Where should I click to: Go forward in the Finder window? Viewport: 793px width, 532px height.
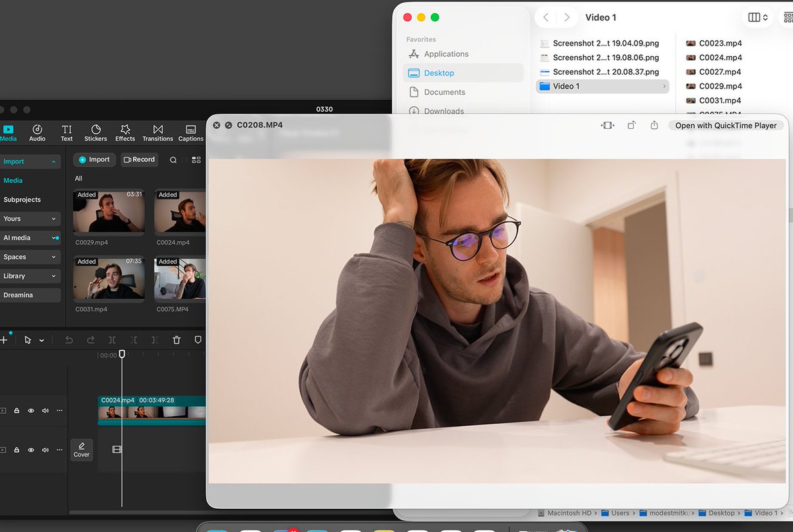point(567,18)
